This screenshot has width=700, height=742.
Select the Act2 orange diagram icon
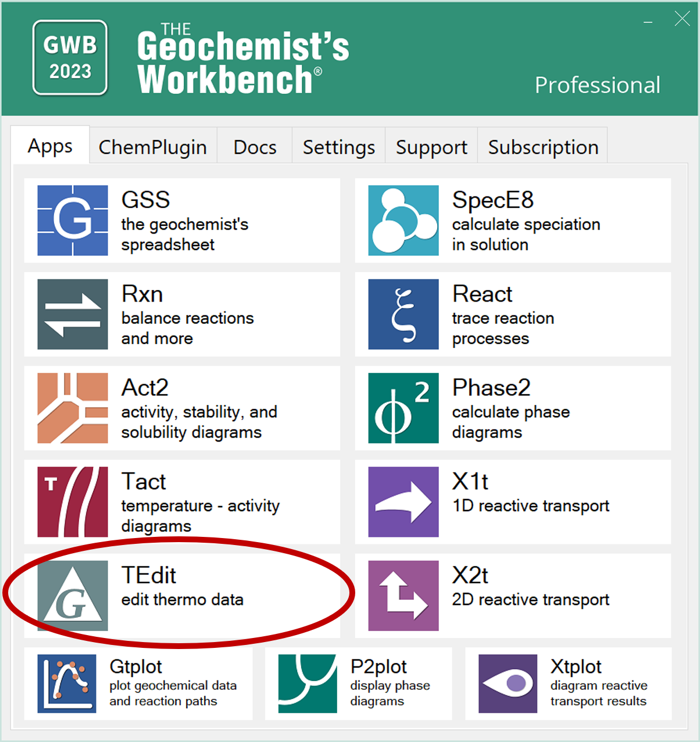[x=73, y=408]
